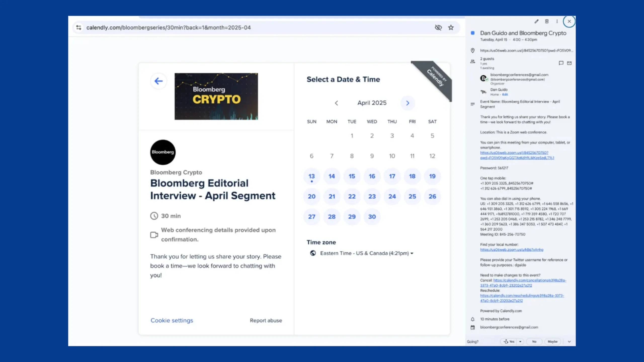Advance to next month in calendar

[408, 103]
